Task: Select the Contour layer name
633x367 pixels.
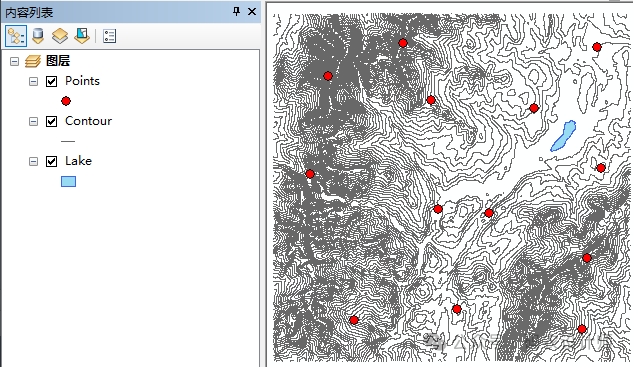Action: 88,121
